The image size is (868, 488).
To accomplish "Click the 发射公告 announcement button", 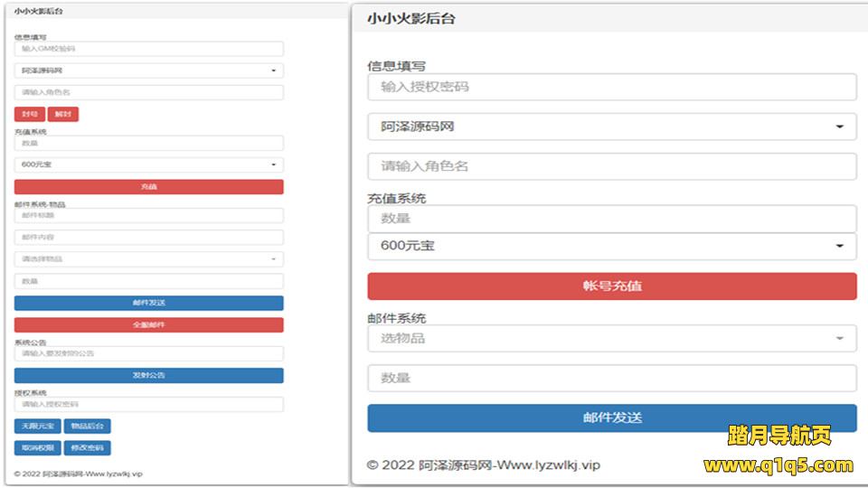I will [148, 375].
